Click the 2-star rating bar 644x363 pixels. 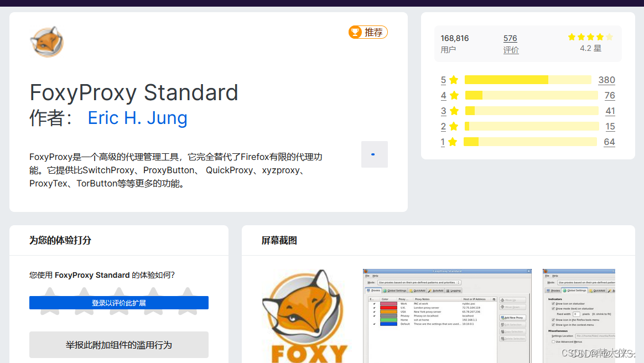tap(532, 126)
